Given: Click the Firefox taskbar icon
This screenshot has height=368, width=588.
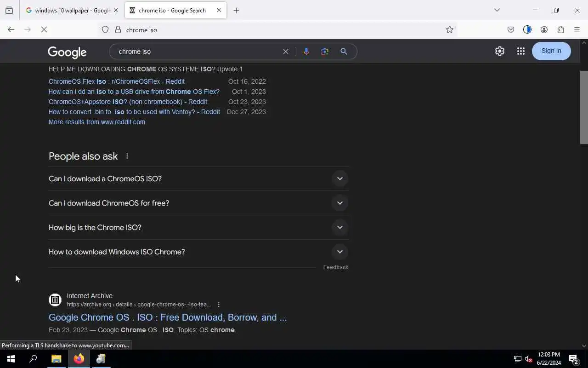Looking at the screenshot, I should pos(79,359).
